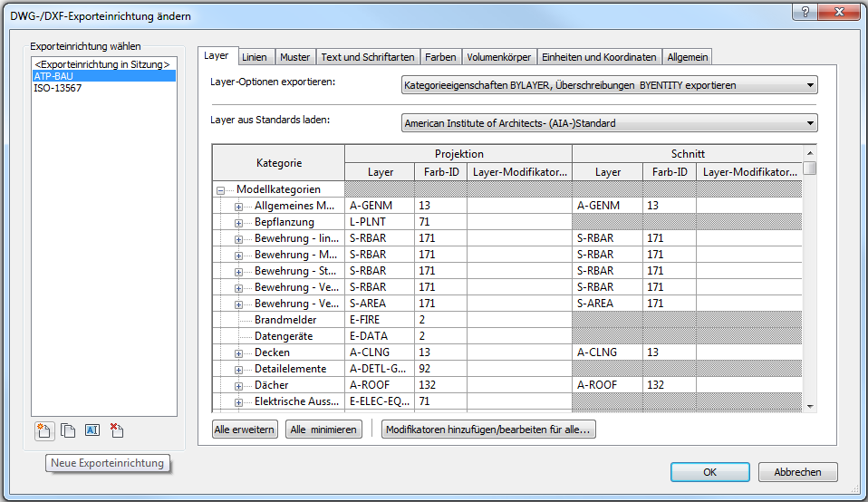Expand the Dächer category row

[239, 385]
